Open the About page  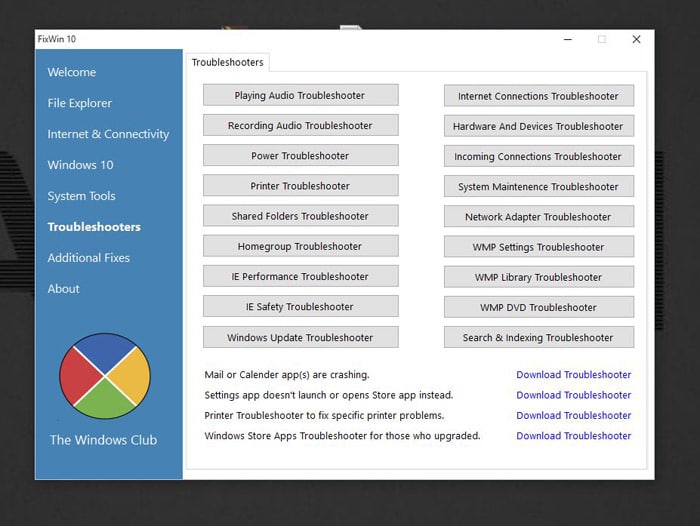click(x=63, y=289)
